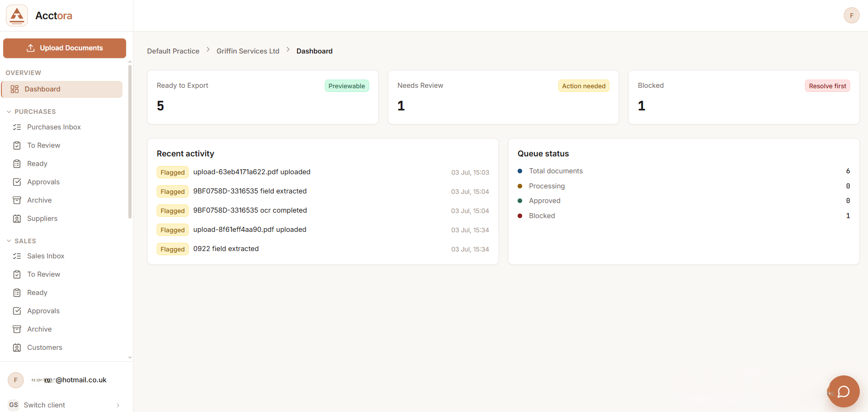Click Blocked row in Queue status
This screenshot has width=868, height=412.
click(684, 216)
